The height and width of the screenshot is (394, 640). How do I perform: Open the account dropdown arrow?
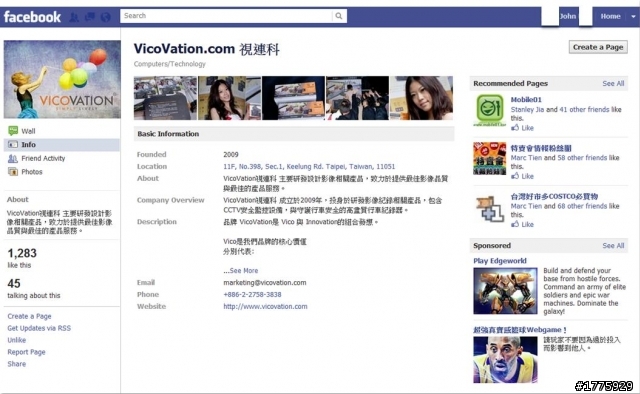[633, 17]
